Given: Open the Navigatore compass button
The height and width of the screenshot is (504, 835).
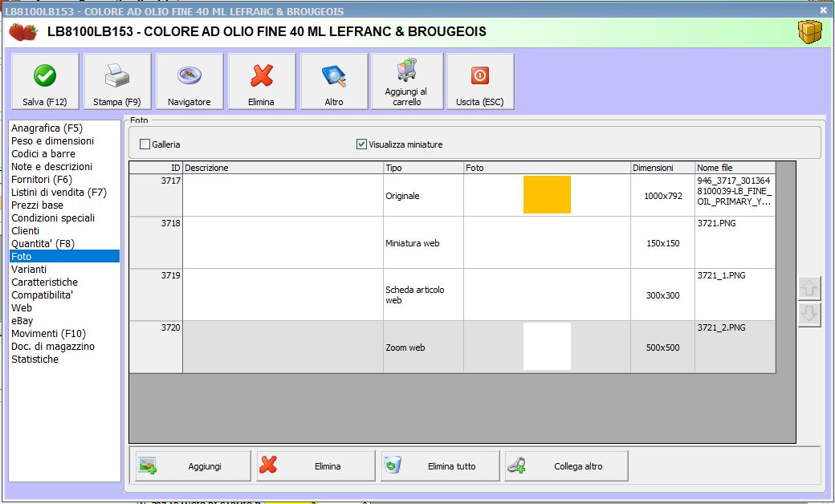Looking at the screenshot, I should [189, 81].
